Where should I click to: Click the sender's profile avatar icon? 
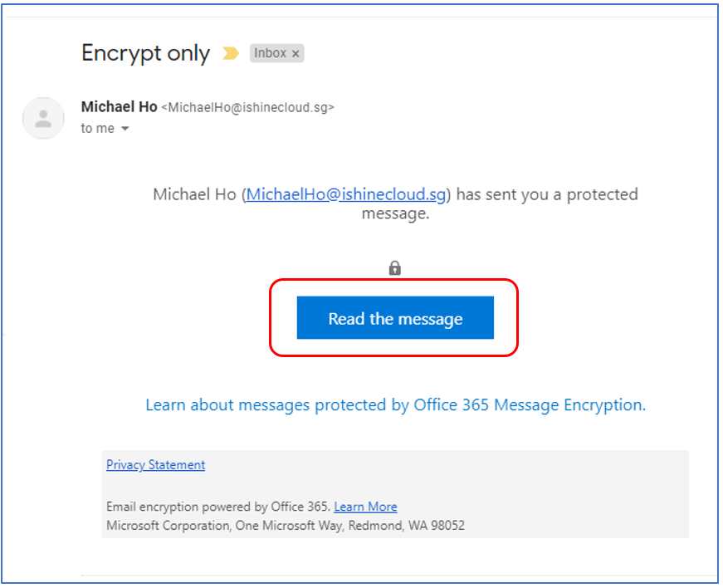[x=43, y=118]
